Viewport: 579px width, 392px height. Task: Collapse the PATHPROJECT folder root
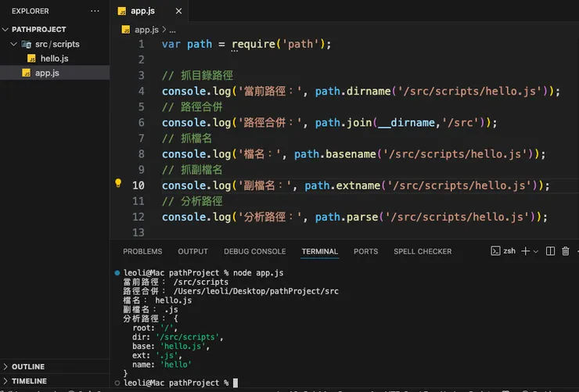[6, 29]
